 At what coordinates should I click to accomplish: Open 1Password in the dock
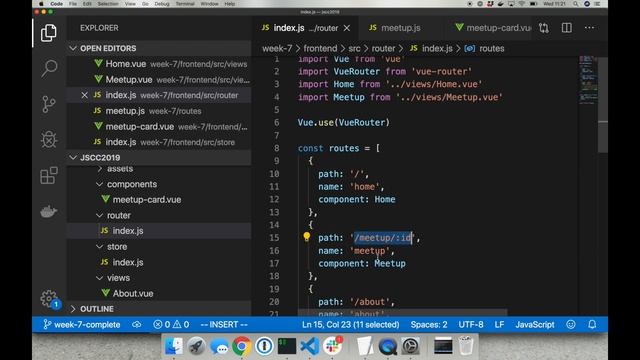pos(264,346)
